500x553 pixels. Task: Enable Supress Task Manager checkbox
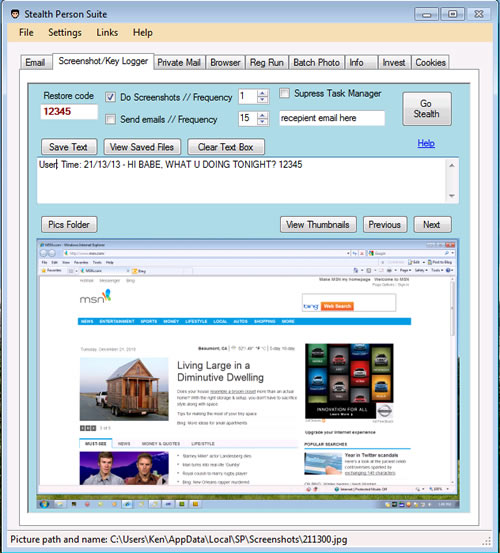pyautogui.click(x=284, y=93)
